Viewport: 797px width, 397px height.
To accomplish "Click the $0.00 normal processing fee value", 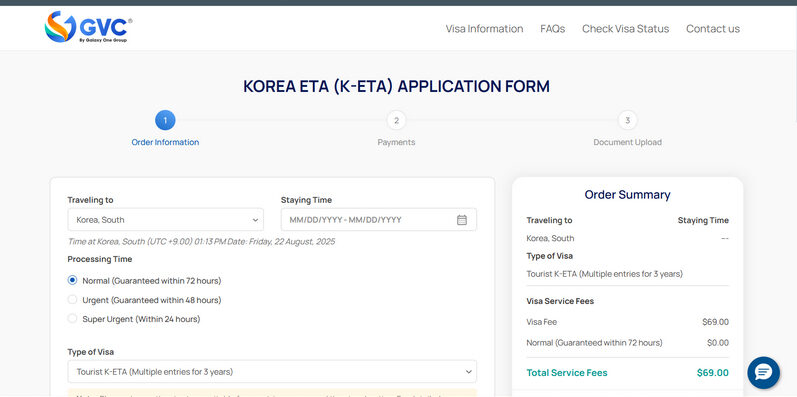I will pos(718,343).
